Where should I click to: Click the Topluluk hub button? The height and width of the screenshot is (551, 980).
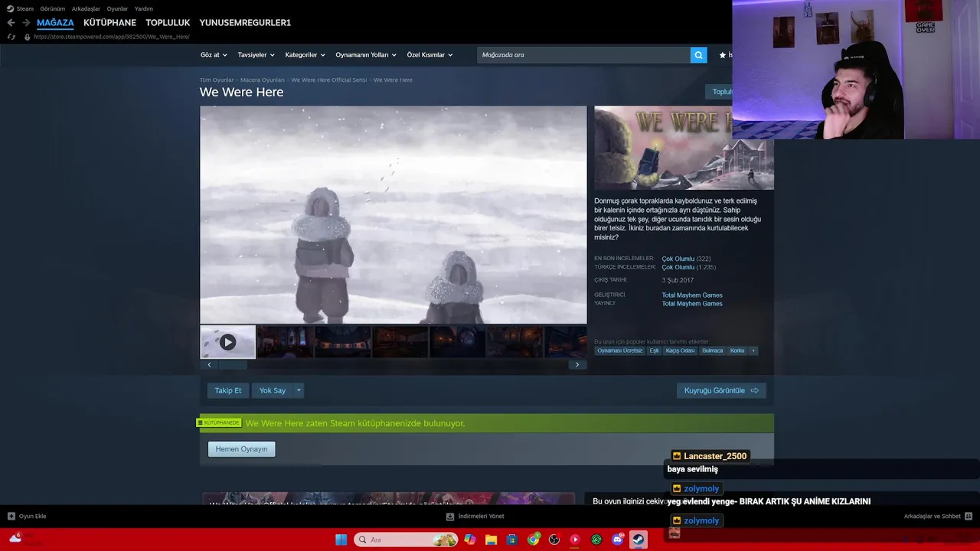pos(718,92)
